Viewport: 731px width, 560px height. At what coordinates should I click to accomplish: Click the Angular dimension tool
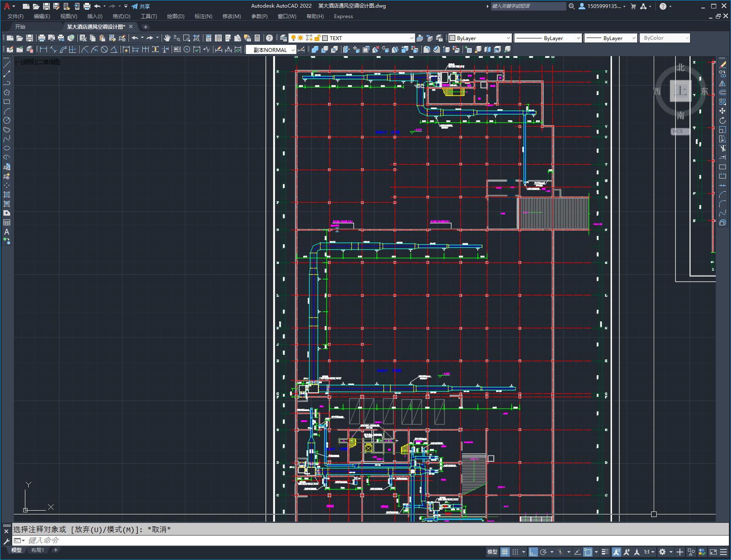114,50
